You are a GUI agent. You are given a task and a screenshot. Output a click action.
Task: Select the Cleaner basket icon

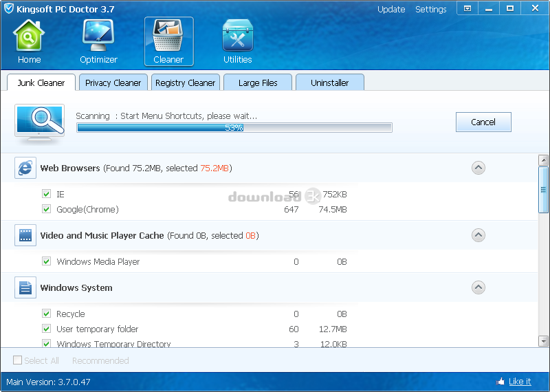[x=168, y=41]
